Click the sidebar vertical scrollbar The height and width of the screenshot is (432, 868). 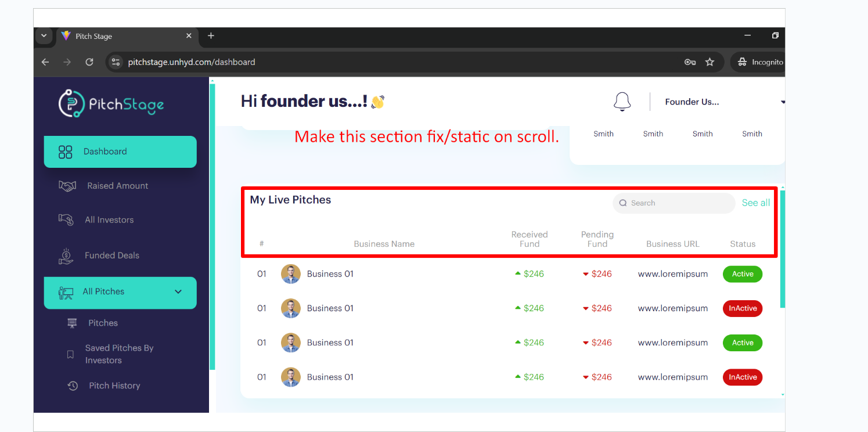[x=213, y=226]
